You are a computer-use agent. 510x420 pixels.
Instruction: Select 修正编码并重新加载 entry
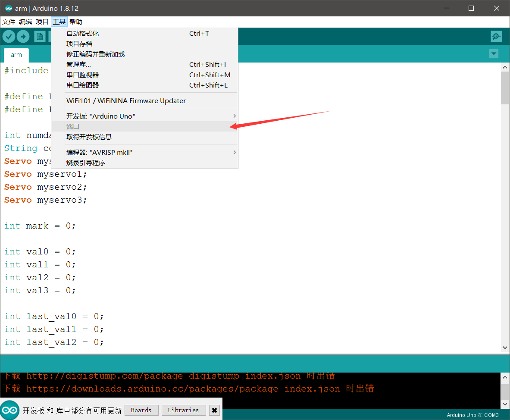(145, 54)
